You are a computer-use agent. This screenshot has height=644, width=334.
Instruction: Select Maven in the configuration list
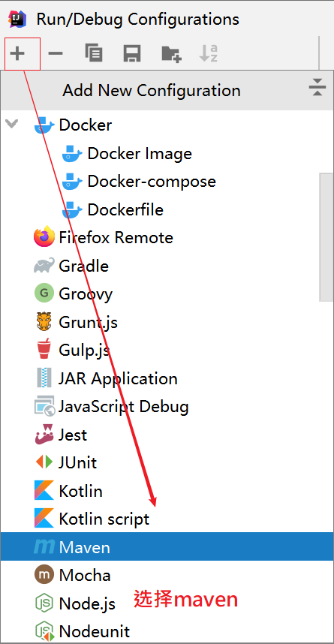167,547
